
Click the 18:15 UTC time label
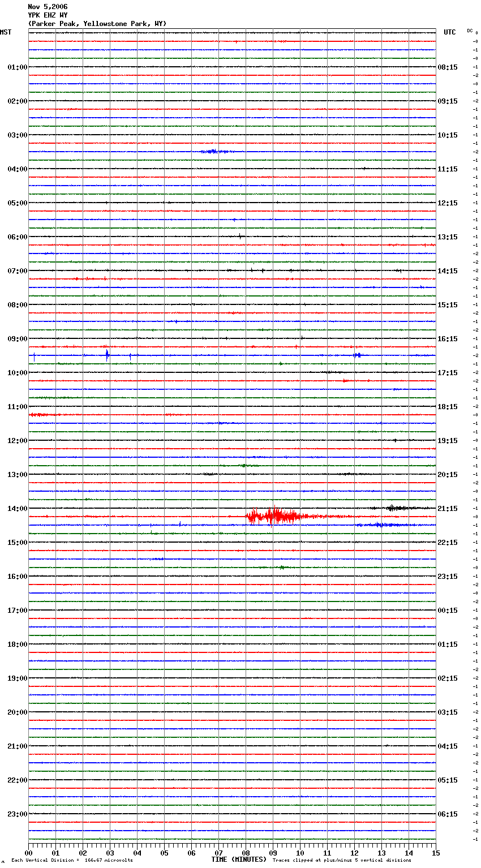448,407
